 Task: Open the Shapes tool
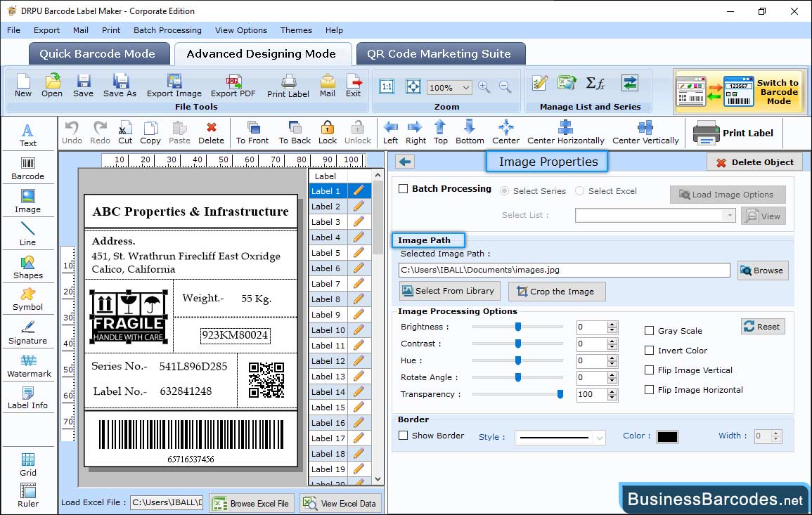pos(28,268)
